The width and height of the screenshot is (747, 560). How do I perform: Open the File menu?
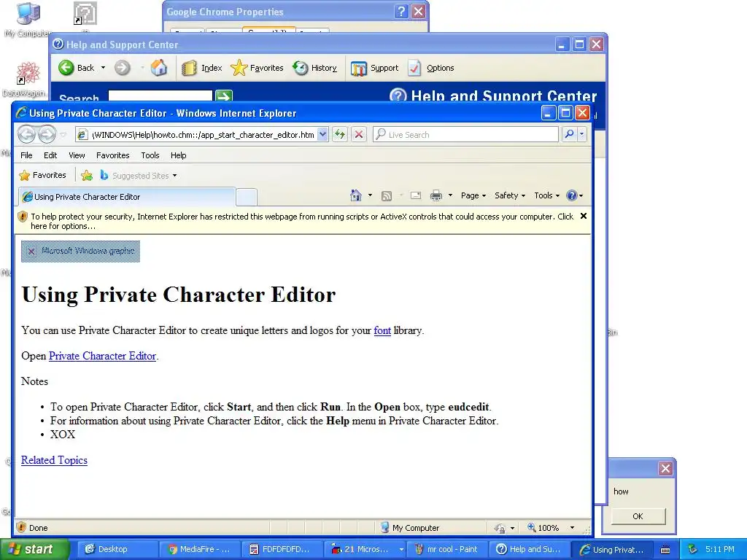click(x=27, y=155)
